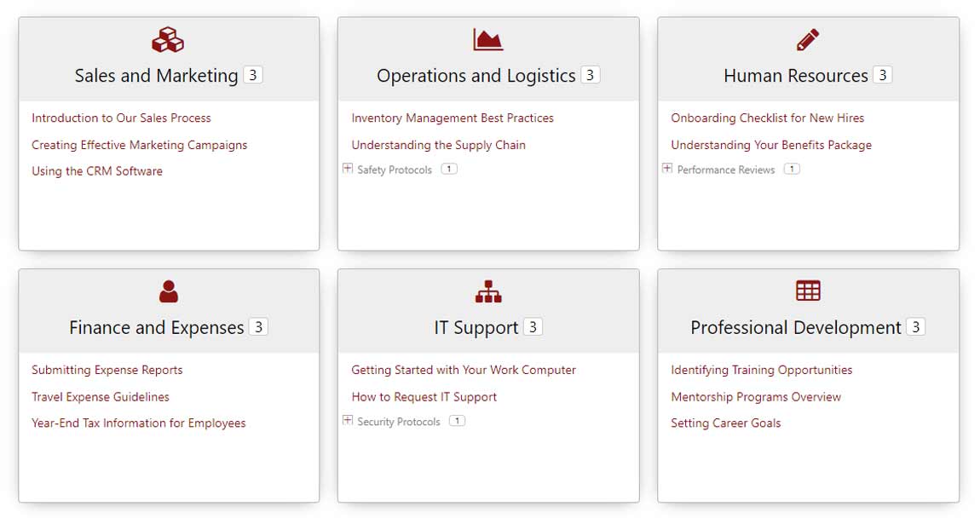Image resolution: width=980 pixels, height=518 pixels.
Task: Open Inventory Management Best Practices article
Action: click(453, 118)
